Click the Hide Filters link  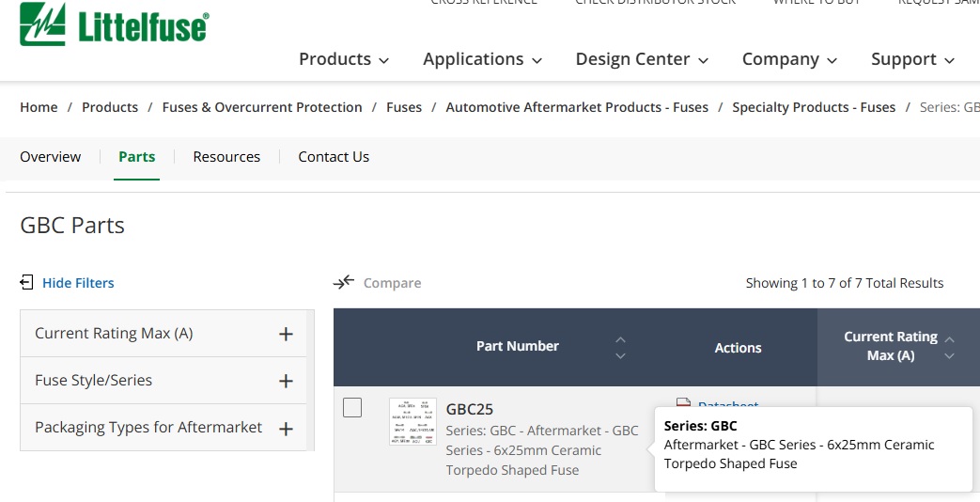click(x=78, y=283)
